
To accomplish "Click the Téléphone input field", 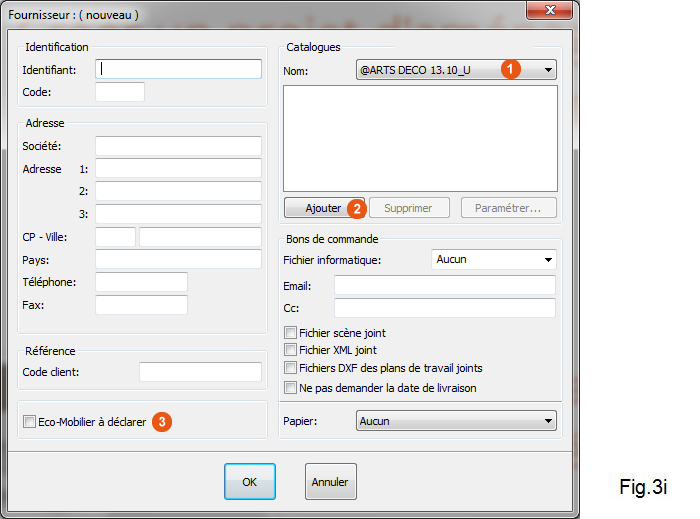I will [x=141, y=282].
